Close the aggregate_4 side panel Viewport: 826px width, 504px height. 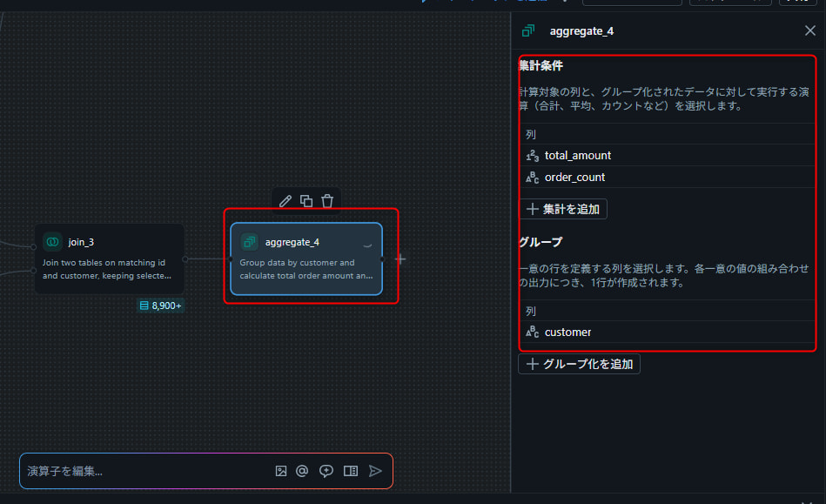[810, 30]
